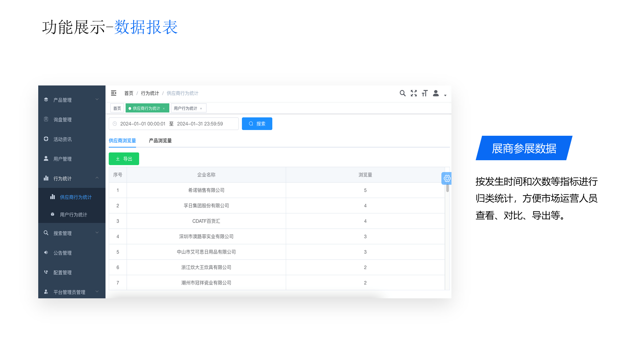The image size is (644, 362).
Task: Expand the 搜索管理 dropdown arrow
Action: click(x=97, y=233)
